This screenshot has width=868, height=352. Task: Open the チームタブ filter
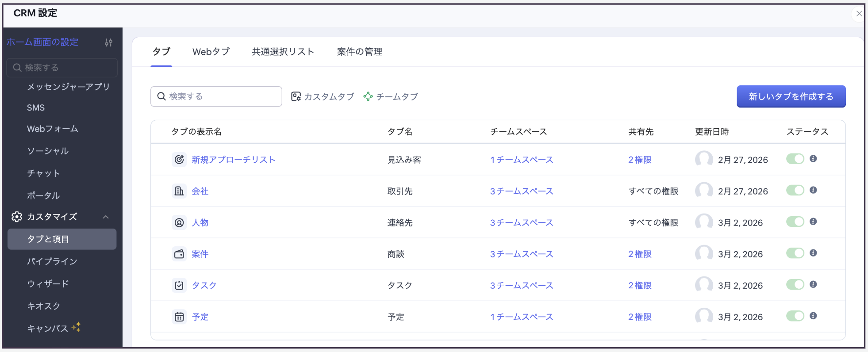[391, 96]
